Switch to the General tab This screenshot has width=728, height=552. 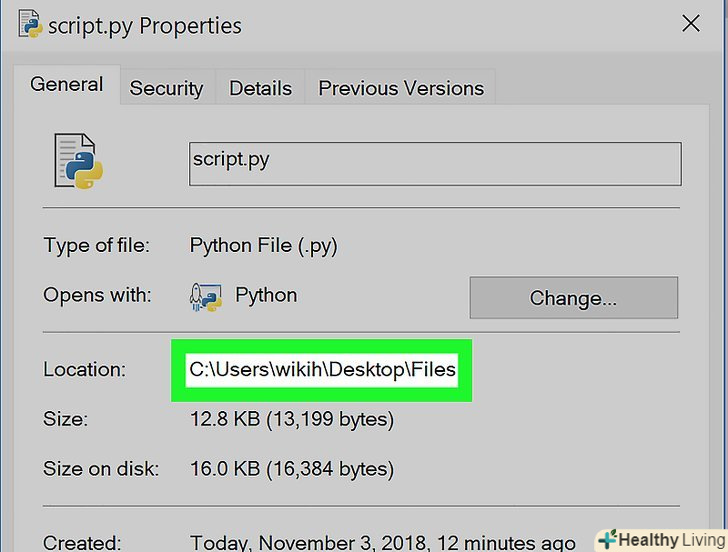pos(67,85)
